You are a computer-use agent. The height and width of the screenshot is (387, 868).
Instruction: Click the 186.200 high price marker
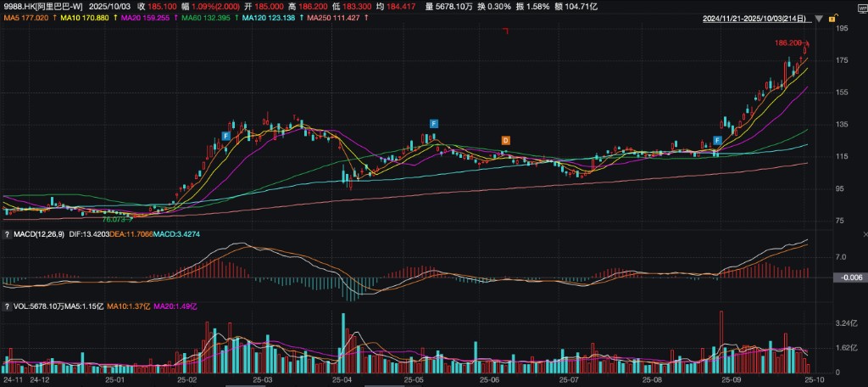(x=787, y=42)
